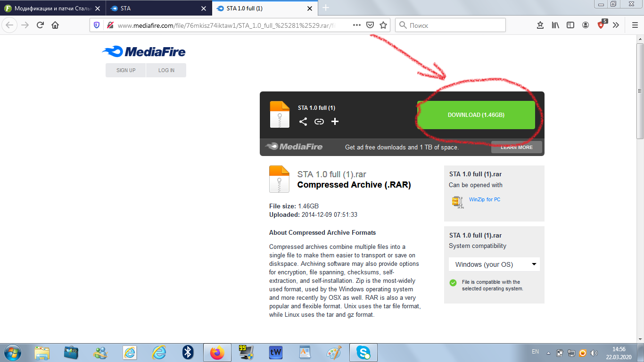Toggle the sidebars icon in the toolbar

click(570, 25)
